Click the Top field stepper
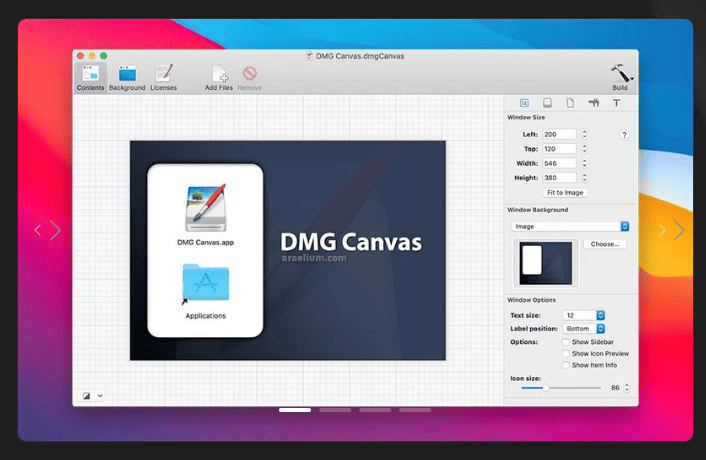This screenshot has height=460, width=706. tap(584, 149)
